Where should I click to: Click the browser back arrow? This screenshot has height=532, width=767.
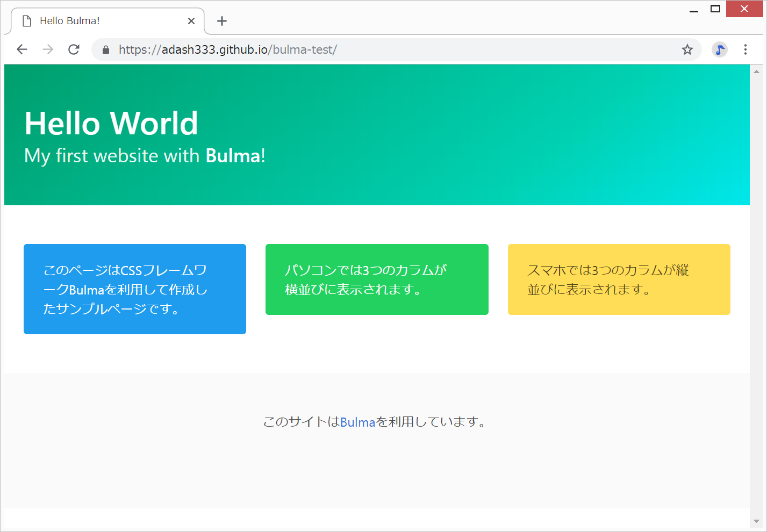click(22, 49)
